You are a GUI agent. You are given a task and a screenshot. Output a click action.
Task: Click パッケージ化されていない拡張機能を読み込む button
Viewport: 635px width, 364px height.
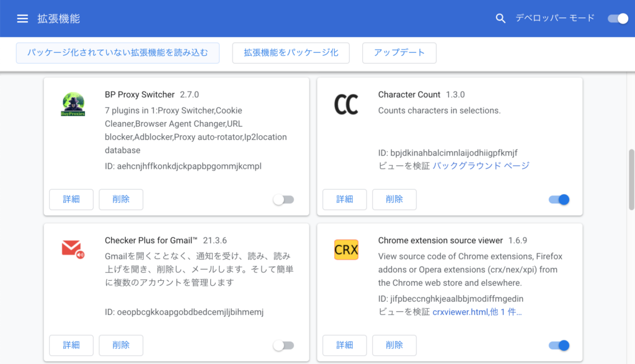118,53
